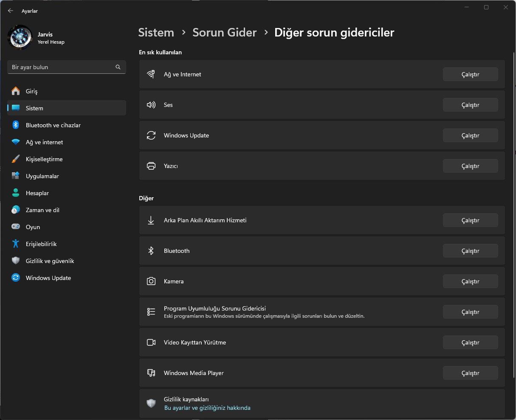Open the Giriş section

(x=67, y=91)
